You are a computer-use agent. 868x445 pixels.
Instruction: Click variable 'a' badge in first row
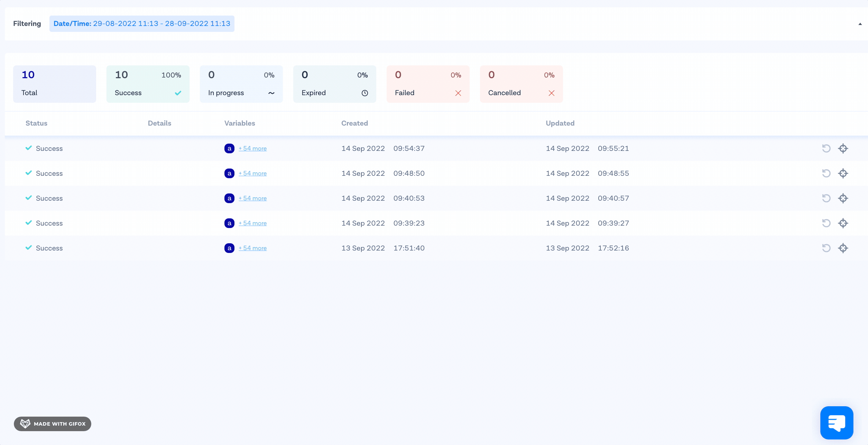[x=229, y=148]
